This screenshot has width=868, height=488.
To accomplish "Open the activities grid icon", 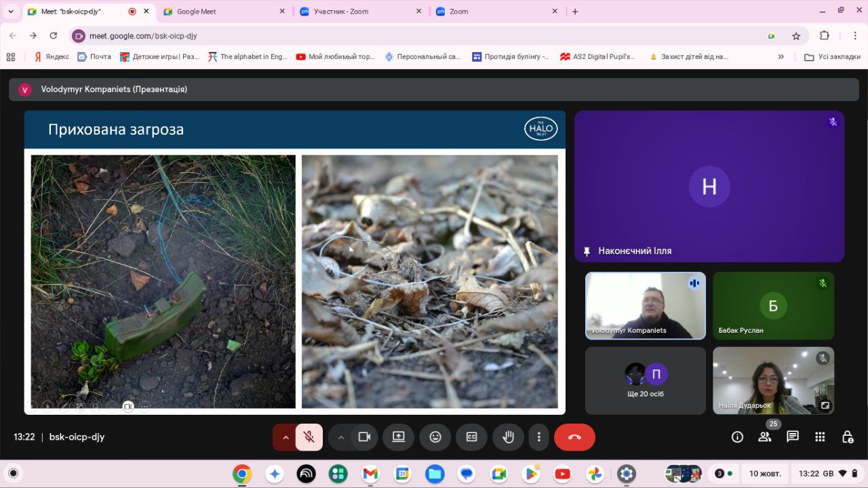I will [820, 437].
